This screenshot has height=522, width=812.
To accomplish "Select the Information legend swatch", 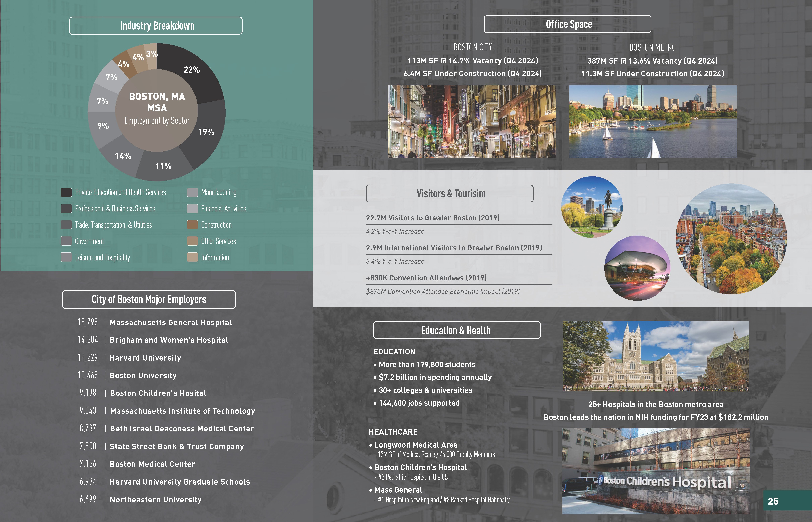I will pyautogui.click(x=192, y=258).
